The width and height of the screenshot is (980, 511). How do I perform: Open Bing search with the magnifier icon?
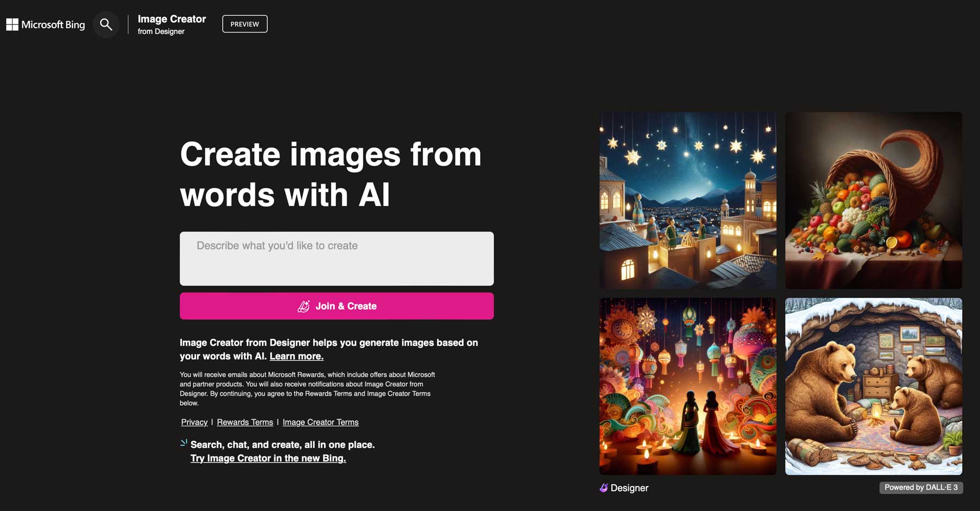tap(106, 24)
